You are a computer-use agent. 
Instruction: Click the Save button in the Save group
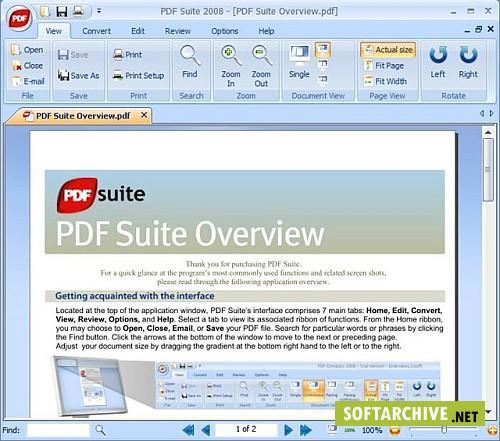click(x=73, y=55)
